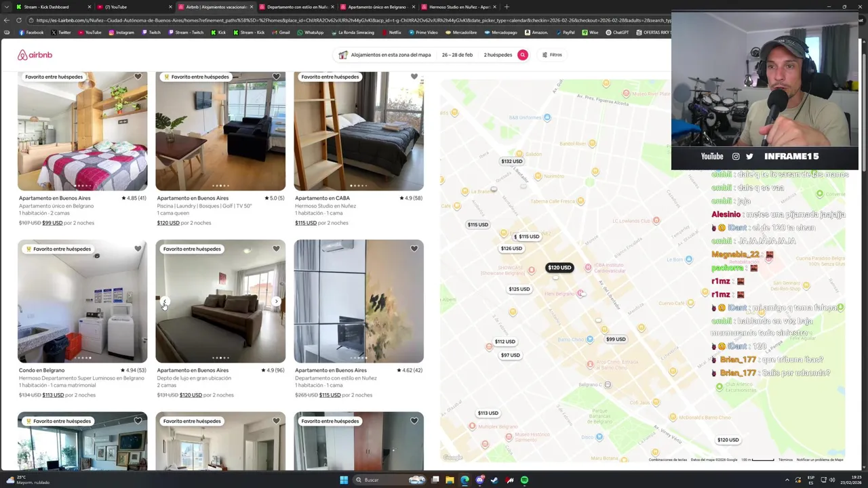The image size is (868, 488).
Task: Show previous photo of Depto de lujo listing
Action: 165,302
